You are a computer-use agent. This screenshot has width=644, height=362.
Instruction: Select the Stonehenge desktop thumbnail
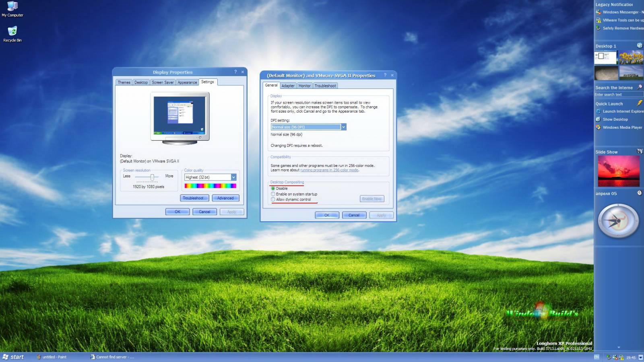point(631,73)
